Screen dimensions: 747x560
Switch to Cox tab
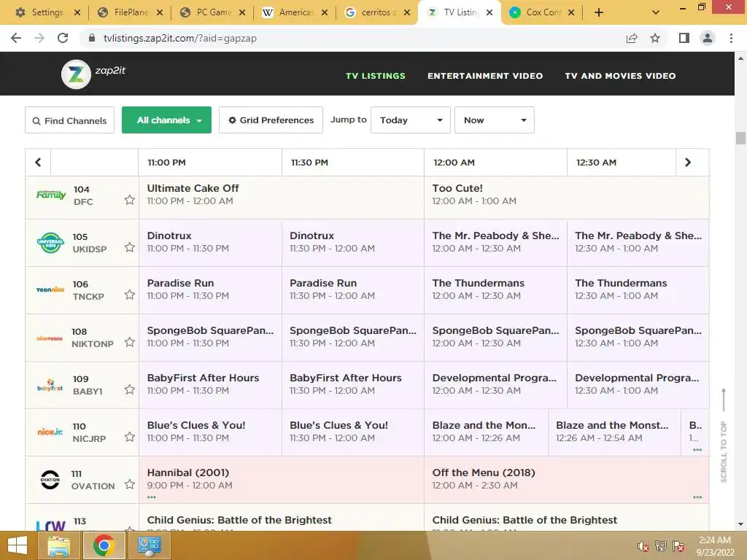tap(542, 12)
